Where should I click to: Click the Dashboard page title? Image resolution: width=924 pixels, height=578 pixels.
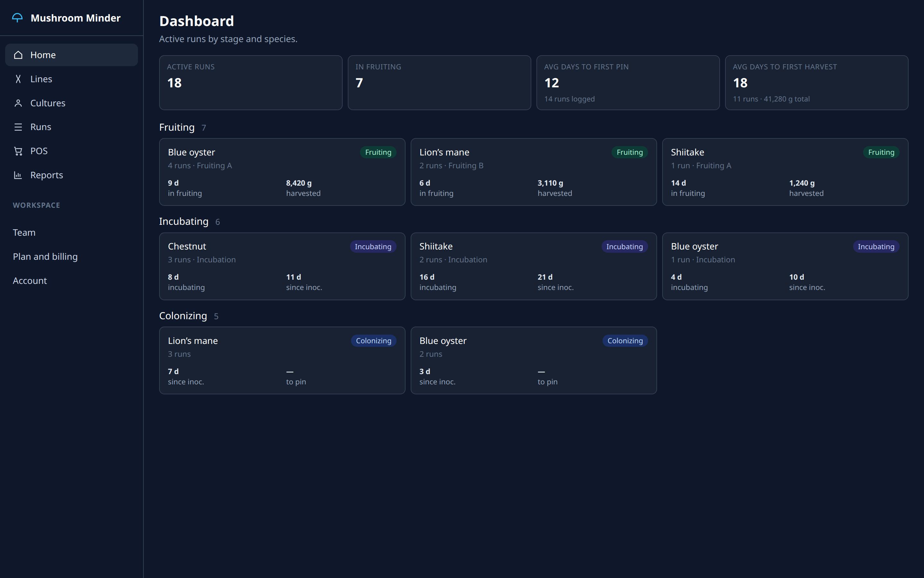[x=196, y=21]
